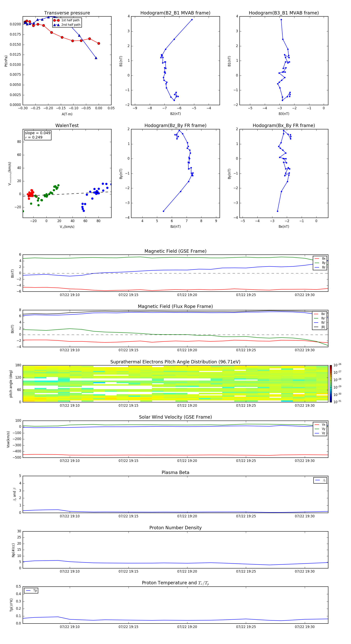Click the 'Pt(nPa)' y-axis label
The image size is (351, 644).
(6, 61)
